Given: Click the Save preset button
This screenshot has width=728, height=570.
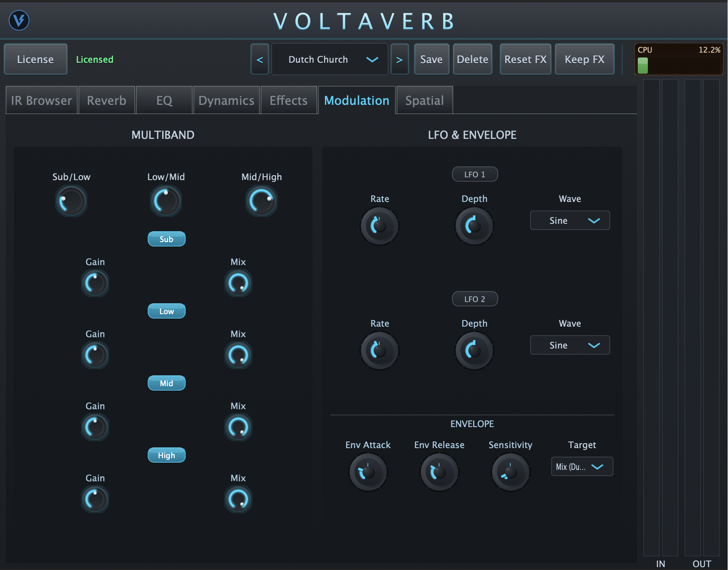Looking at the screenshot, I should coord(431,59).
